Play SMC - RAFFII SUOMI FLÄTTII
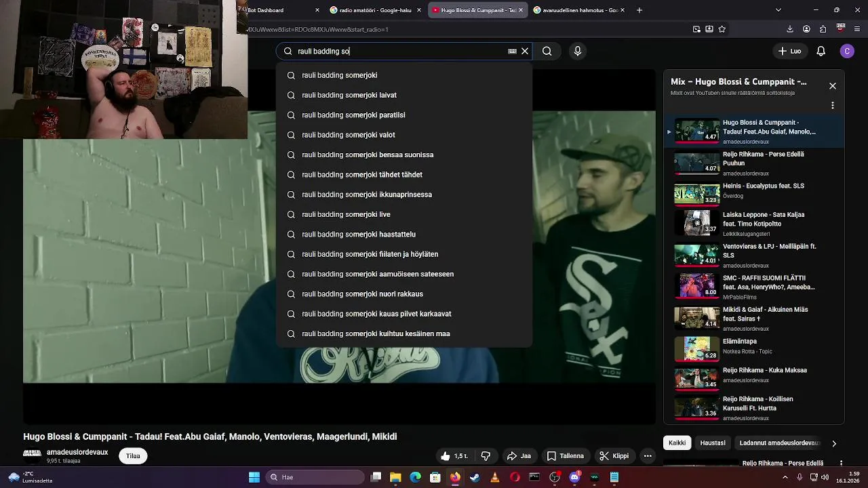Viewport: 868px width, 488px height. pos(754,286)
